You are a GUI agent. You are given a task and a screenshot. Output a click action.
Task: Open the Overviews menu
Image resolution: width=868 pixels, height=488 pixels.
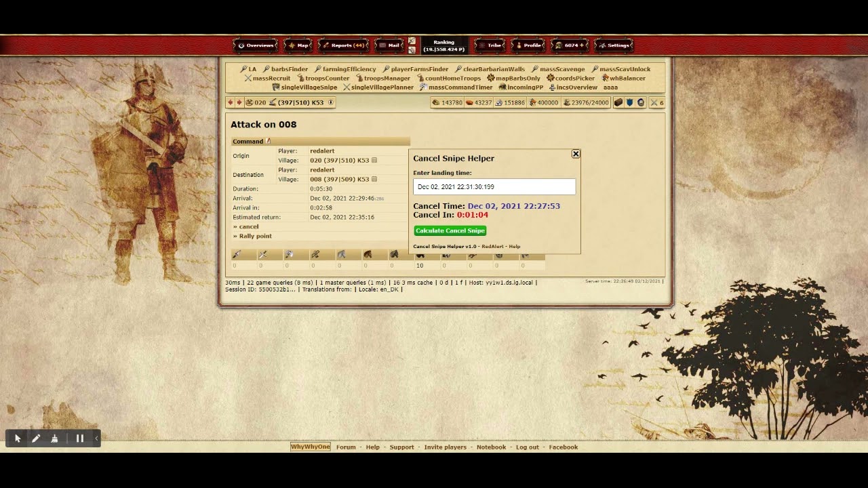[256, 45]
